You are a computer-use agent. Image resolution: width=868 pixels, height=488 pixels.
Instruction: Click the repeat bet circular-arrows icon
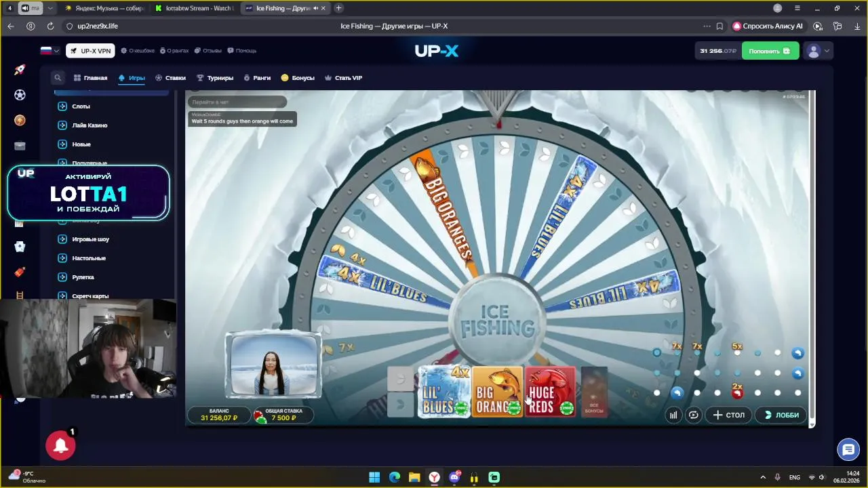tap(693, 415)
